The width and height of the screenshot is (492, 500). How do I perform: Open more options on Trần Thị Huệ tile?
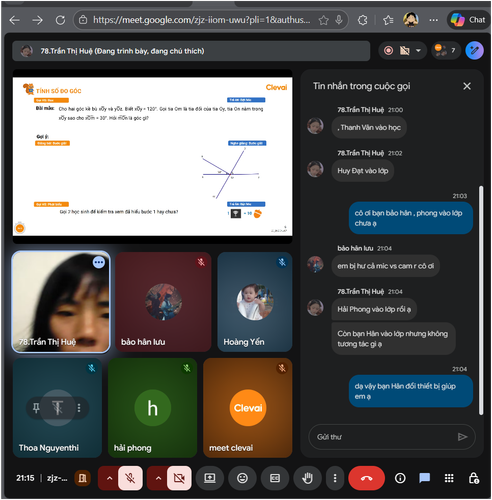(99, 262)
